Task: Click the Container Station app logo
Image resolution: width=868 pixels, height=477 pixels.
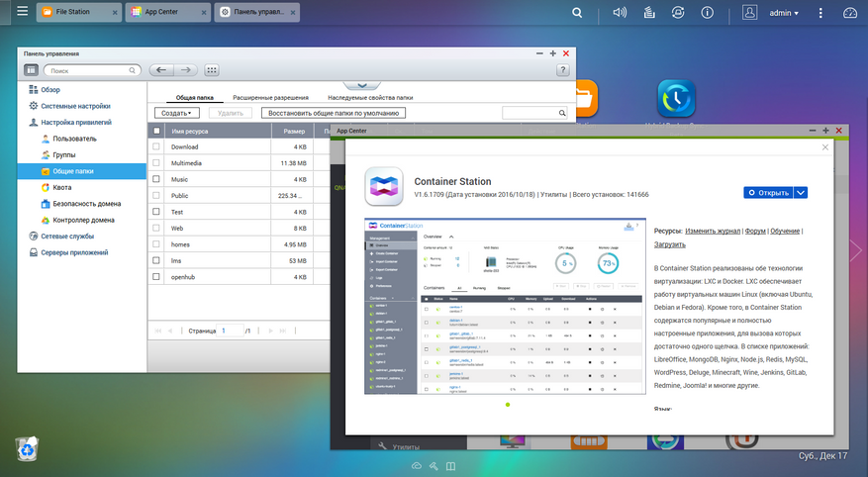Action: pyautogui.click(x=384, y=186)
